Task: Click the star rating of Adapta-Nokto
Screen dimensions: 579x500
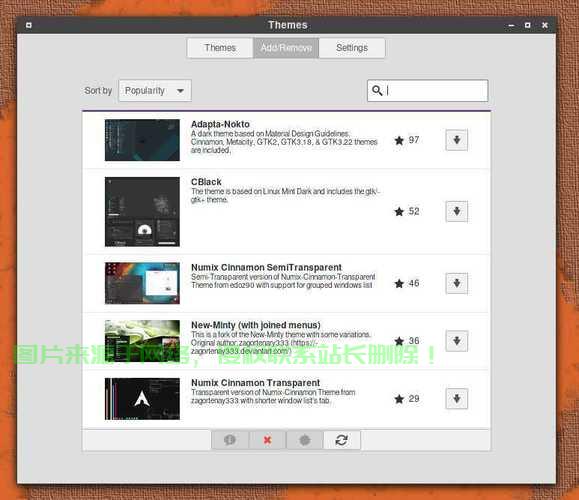Action: [407, 140]
